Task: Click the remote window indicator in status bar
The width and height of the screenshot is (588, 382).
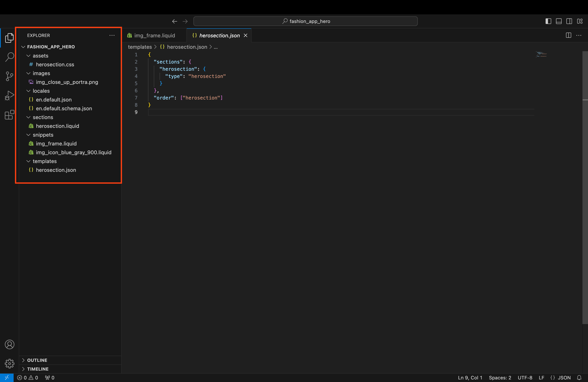Action: [7, 378]
